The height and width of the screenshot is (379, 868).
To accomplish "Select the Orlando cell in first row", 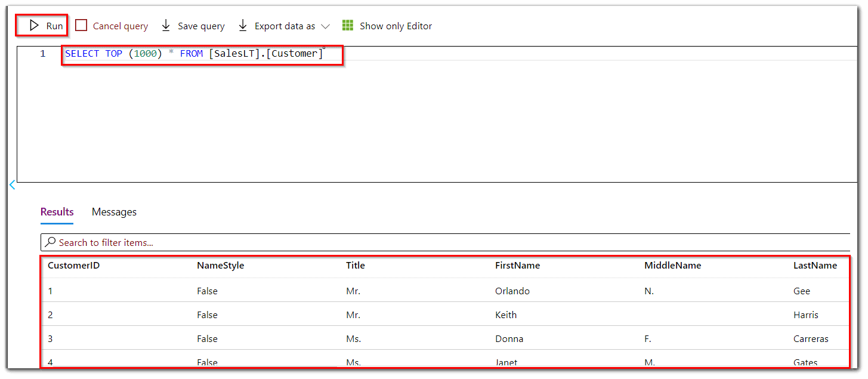I will click(512, 291).
